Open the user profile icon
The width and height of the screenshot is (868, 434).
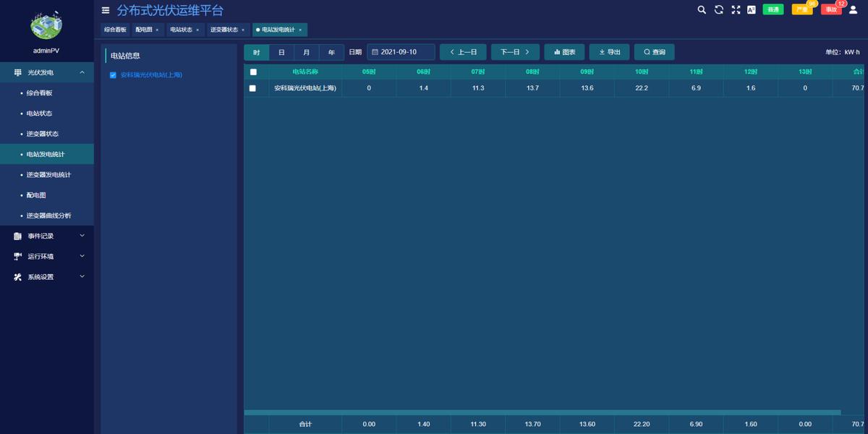pos(853,10)
